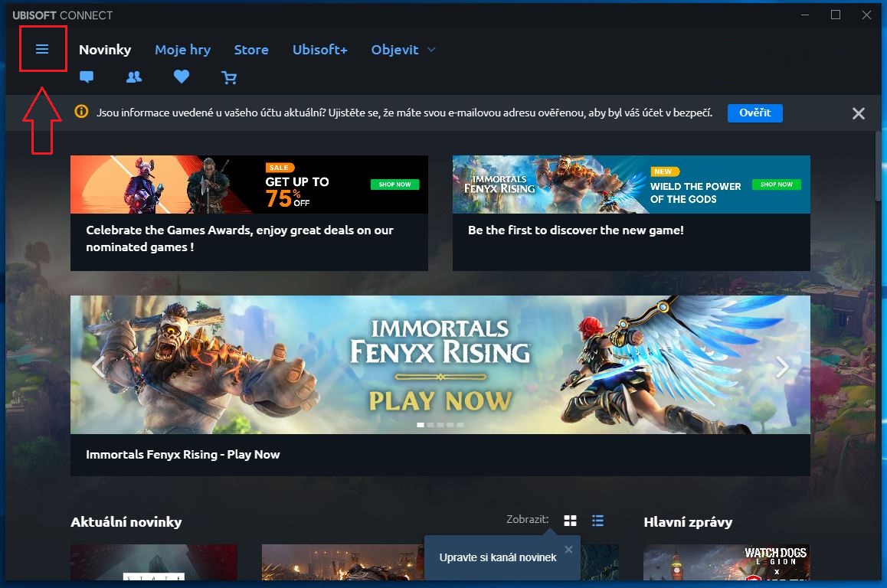
Task: Dismiss the email verification notification bar
Action: point(858,113)
